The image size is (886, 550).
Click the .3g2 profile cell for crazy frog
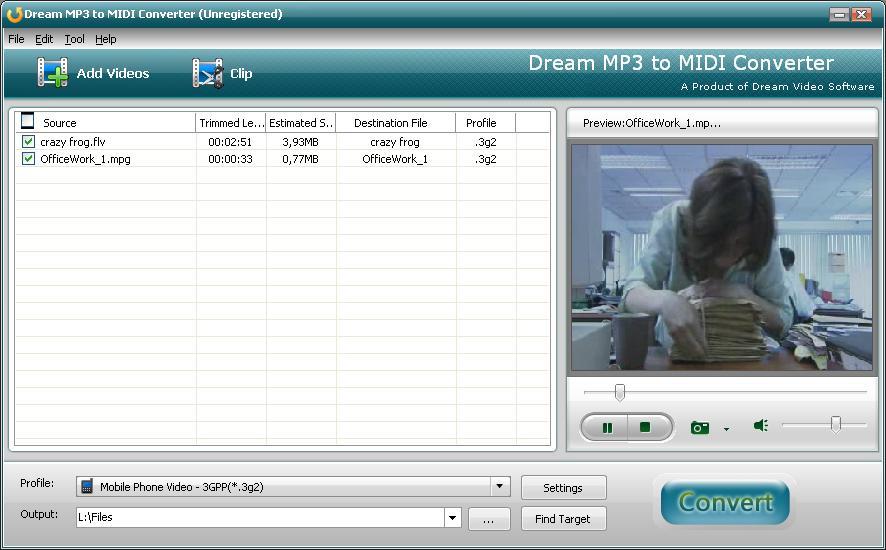[485, 142]
